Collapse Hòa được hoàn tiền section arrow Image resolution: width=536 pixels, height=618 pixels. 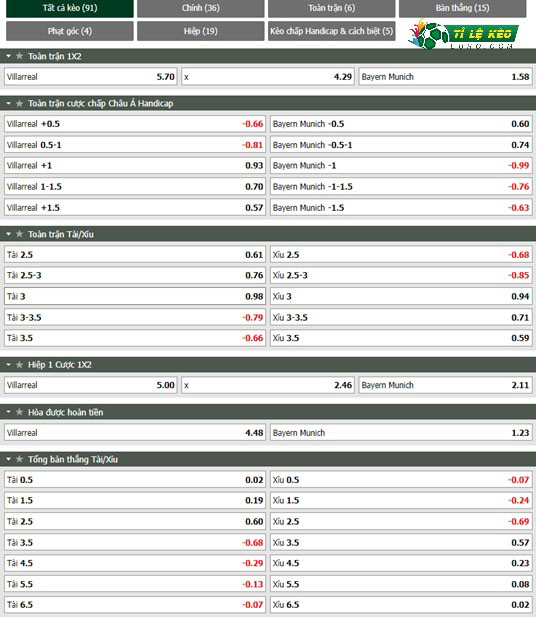click(x=8, y=412)
